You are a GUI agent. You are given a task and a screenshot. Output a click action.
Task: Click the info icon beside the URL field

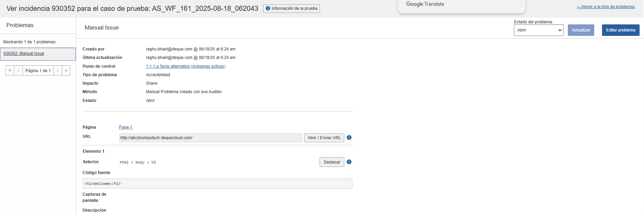[349, 137]
